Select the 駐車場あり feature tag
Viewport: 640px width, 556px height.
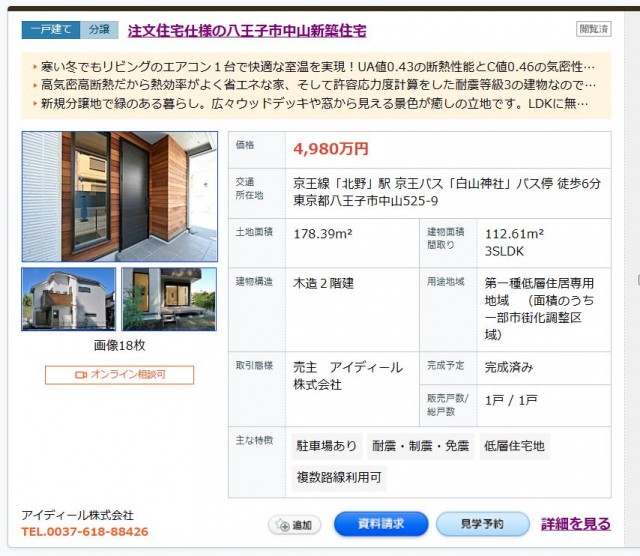pos(326,446)
